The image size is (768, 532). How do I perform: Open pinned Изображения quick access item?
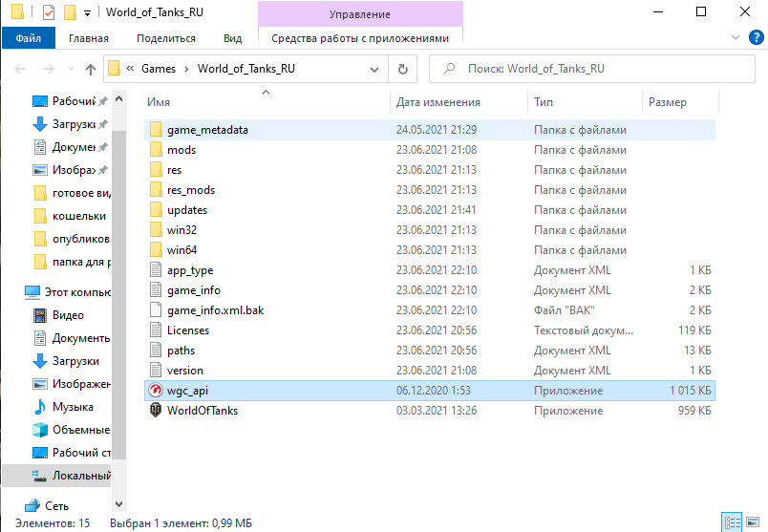click(x=70, y=170)
